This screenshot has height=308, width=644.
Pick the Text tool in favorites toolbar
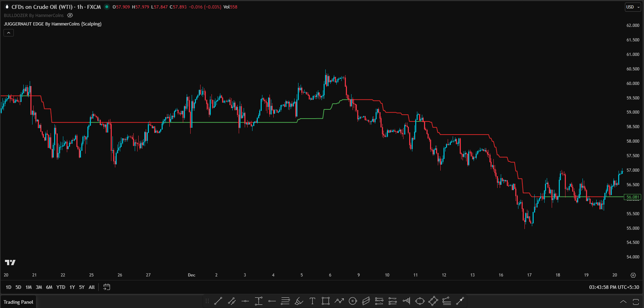tap(312, 301)
